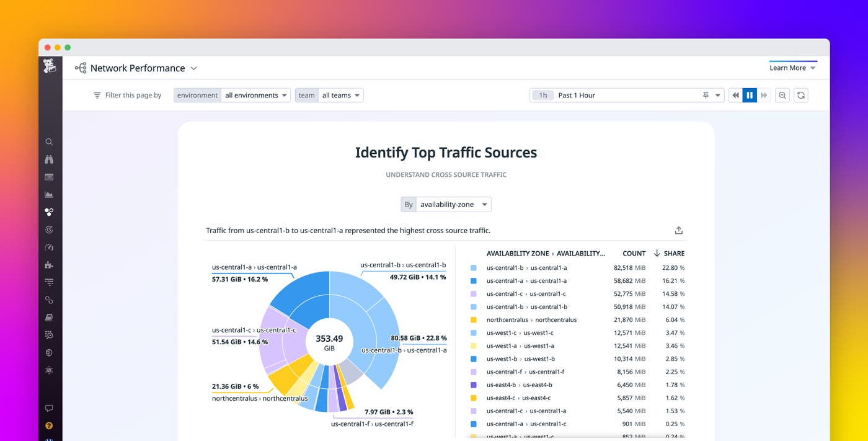Open the Network link icon in sidebar
Image resolution: width=868 pixels, height=441 pixels.
(49, 300)
